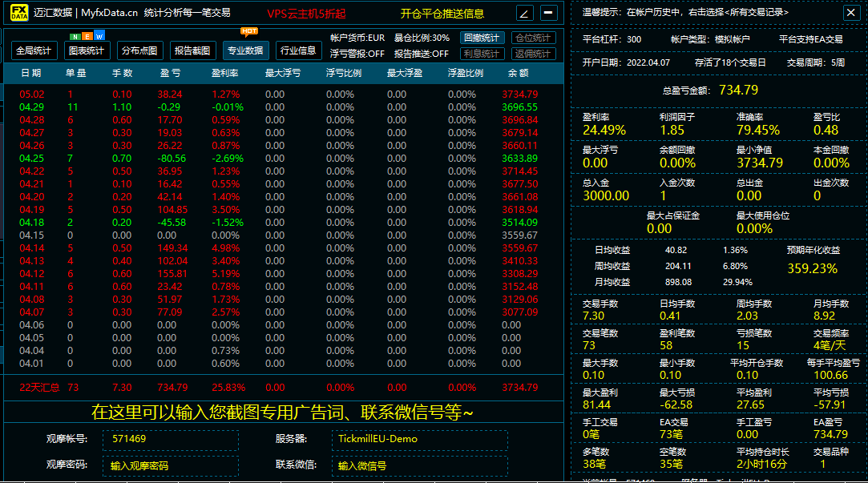
Task: Click the 服务器 TickmillEU-Demo field
Action: click(420, 441)
